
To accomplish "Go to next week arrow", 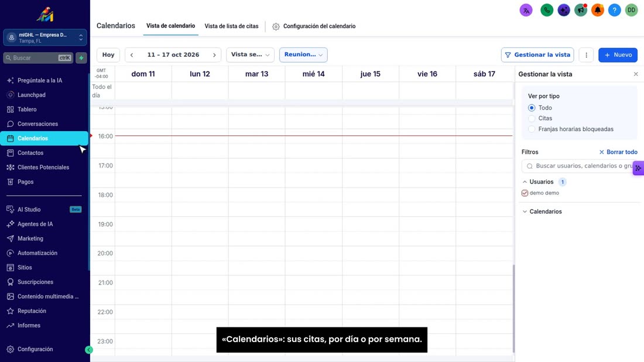I will 214,55.
